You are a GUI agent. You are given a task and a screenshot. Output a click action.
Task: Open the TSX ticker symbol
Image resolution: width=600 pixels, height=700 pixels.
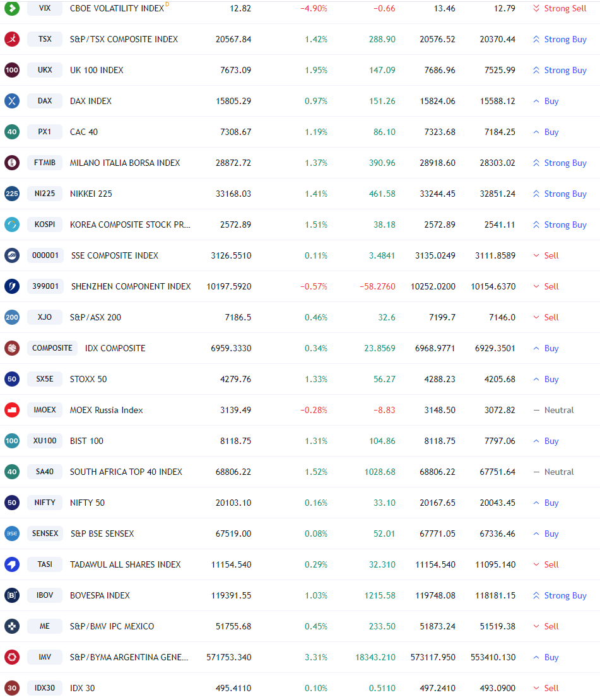[45, 39]
